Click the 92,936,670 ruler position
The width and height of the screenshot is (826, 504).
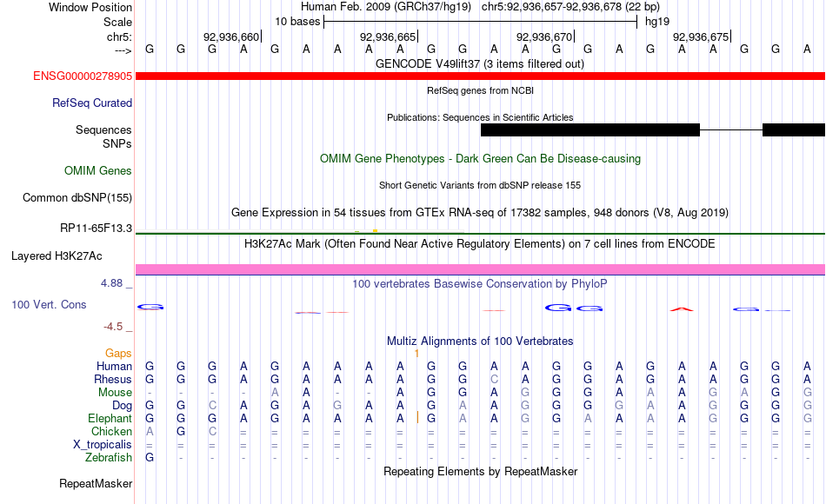[x=544, y=36]
